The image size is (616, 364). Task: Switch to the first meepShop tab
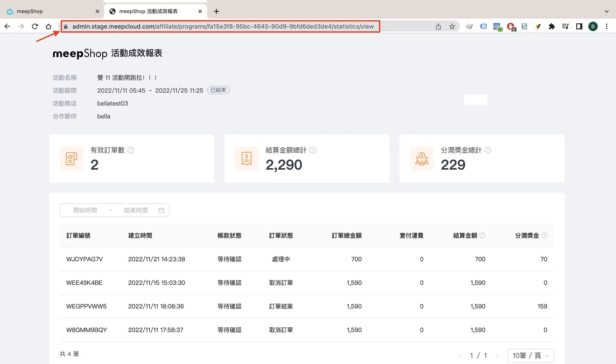point(52,11)
